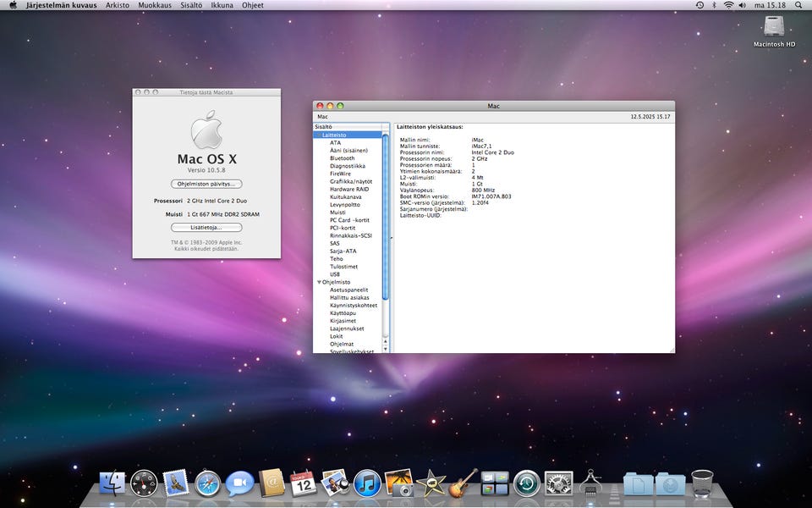The width and height of the screenshot is (812, 508).
Task: Open the Wi-Fi status menu
Action: (x=728, y=5)
